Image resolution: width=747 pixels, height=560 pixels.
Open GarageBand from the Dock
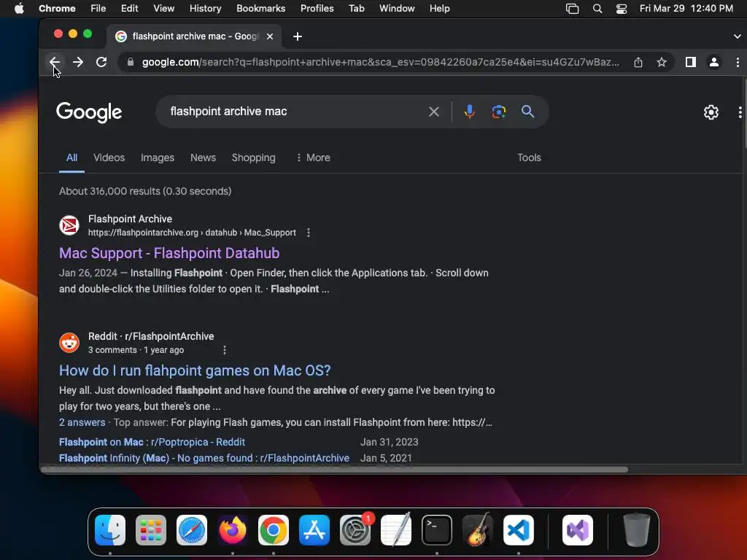tap(478, 529)
